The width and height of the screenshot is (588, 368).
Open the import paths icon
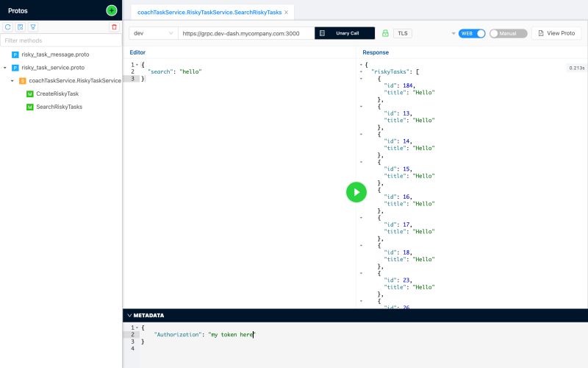click(21, 27)
